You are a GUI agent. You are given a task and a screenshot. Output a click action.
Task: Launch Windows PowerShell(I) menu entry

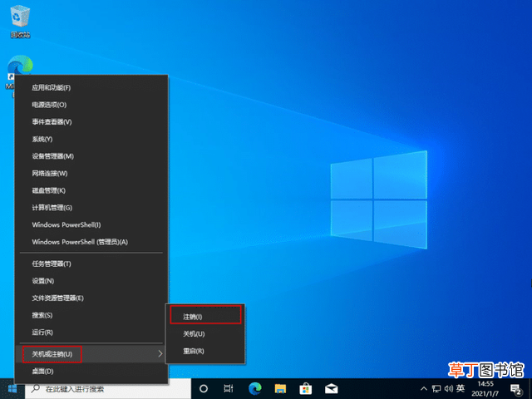click(x=91, y=224)
